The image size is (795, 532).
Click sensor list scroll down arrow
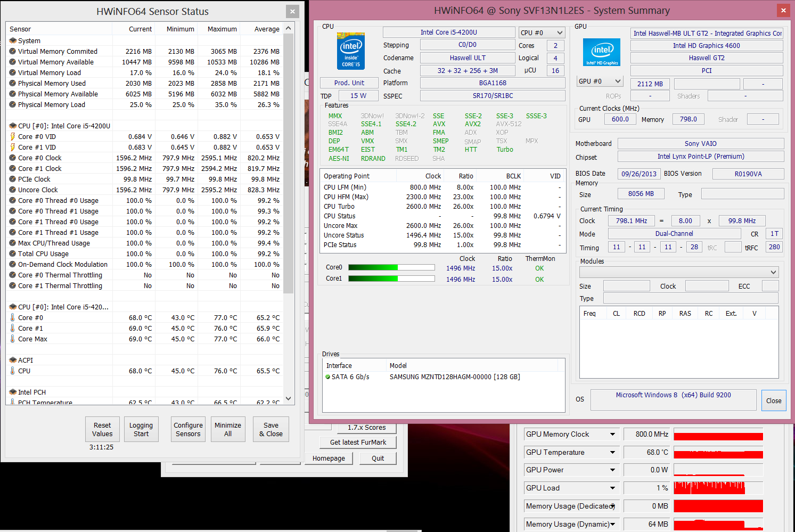(289, 398)
